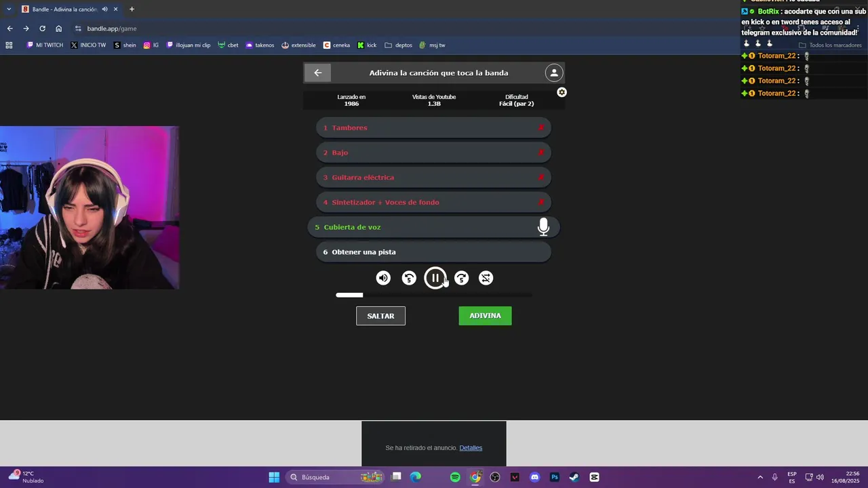
Task: Go to browser home page
Action: [x=58, y=28]
